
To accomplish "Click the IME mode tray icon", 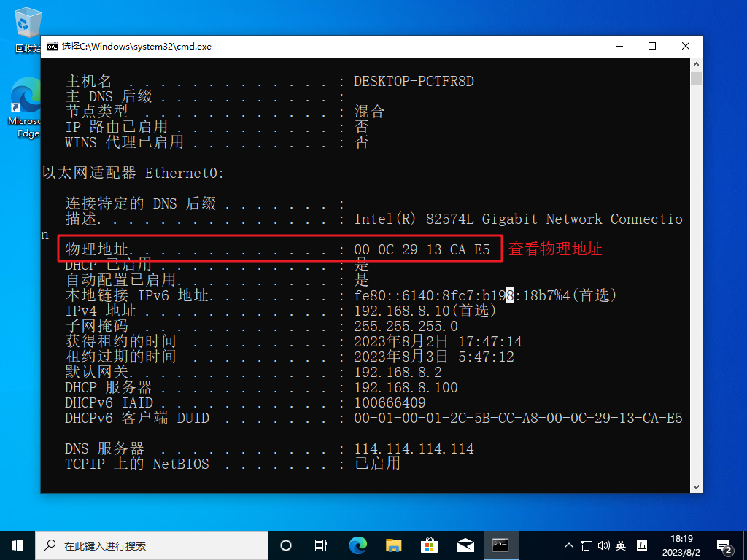I will point(642,545).
